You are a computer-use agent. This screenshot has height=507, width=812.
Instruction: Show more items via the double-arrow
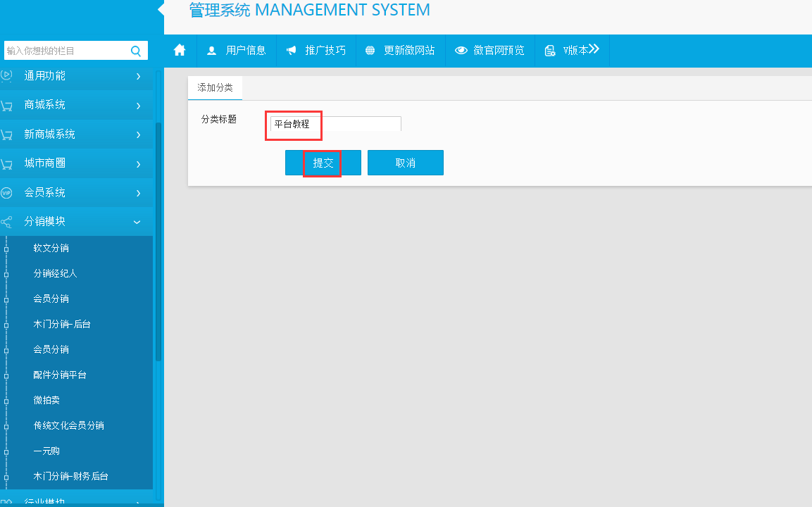click(x=594, y=49)
